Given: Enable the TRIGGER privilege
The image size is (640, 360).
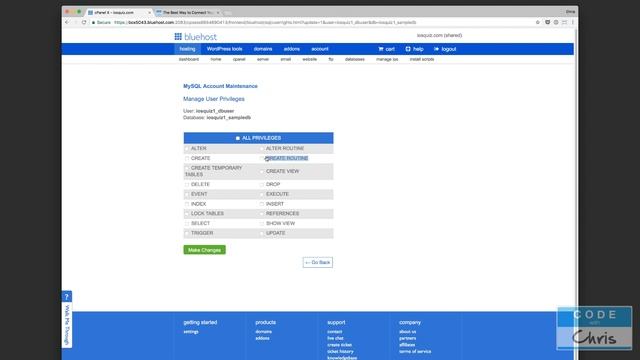Looking at the screenshot, I should (187, 233).
